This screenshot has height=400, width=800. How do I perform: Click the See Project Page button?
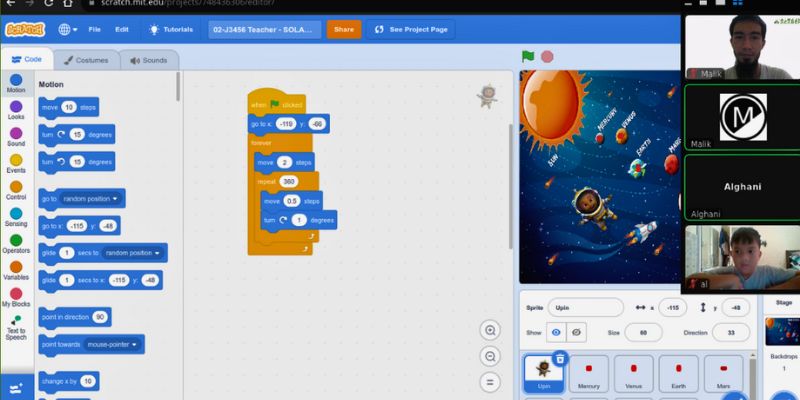(x=410, y=29)
